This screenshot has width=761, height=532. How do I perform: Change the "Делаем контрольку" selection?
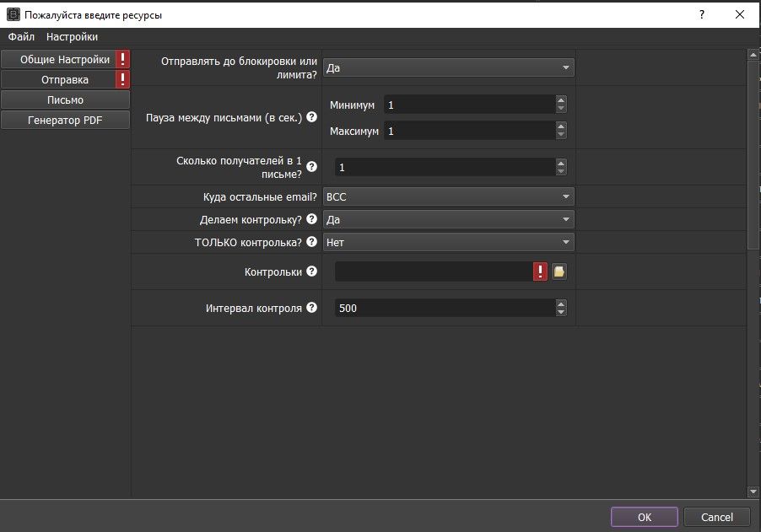coord(450,218)
